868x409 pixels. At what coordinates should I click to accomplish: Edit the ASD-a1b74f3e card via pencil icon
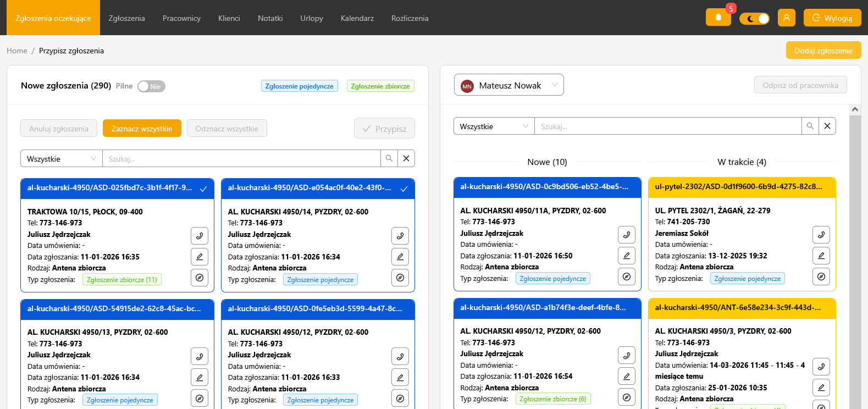627,376
